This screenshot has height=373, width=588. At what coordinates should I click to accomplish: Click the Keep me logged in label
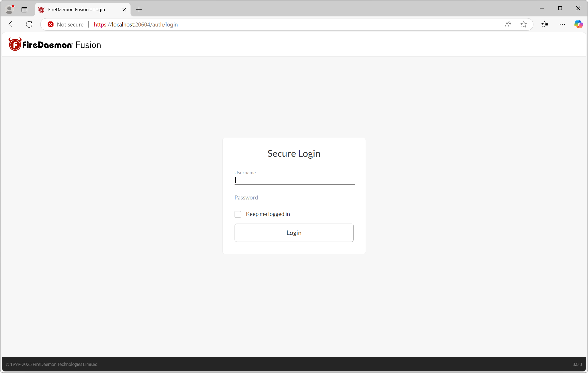pyautogui.click(x=268, y=214)
